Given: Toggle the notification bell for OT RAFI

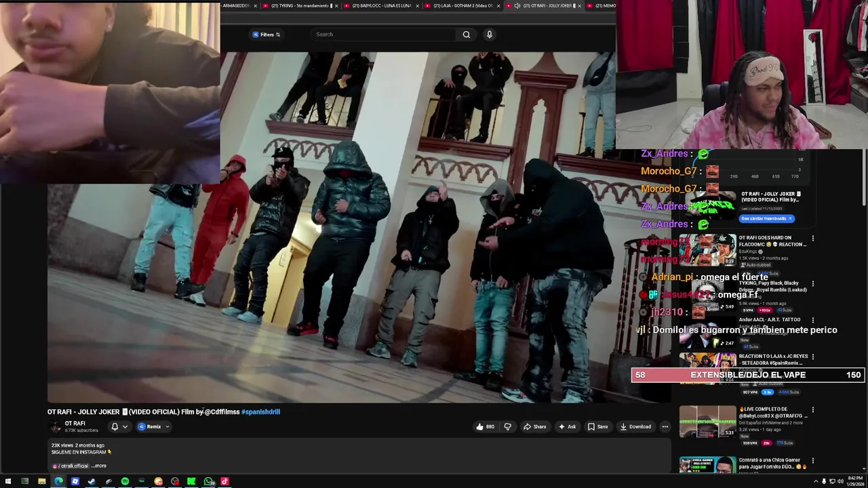Looking at the screenshot, I should [x=115, y=427].
